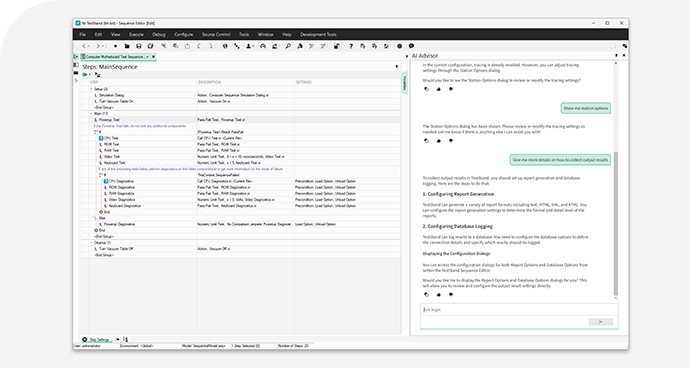The width and height of the screenshot is (690, 368).
Task: Collapse the Main step group
Action: click(x=92, y=114)
